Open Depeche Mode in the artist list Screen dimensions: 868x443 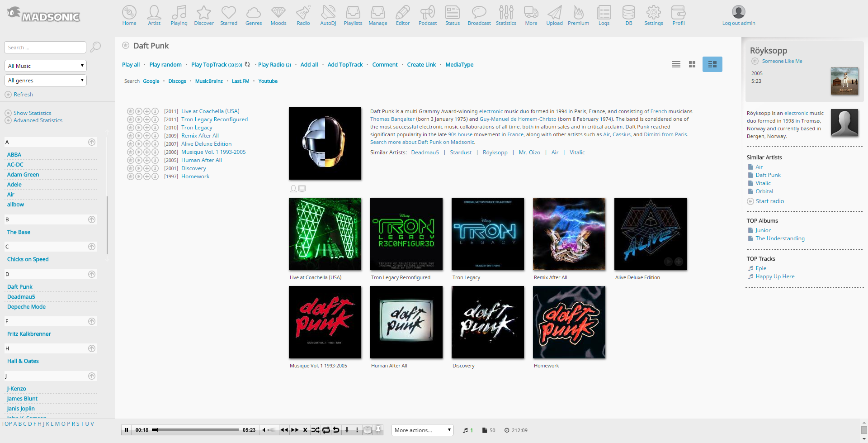26,307
